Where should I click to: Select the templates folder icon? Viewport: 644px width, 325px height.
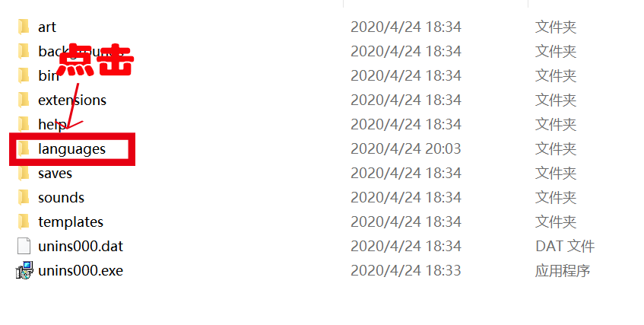click(x=24, y=221)
